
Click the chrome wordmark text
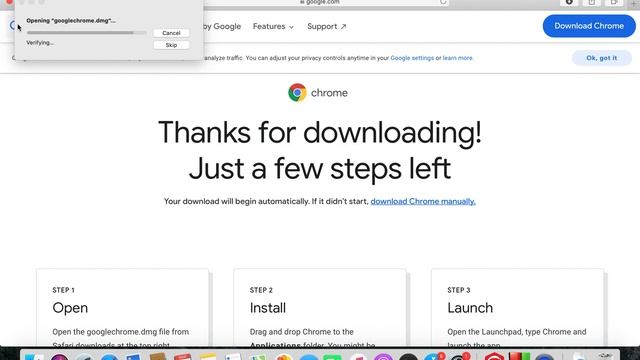(329, 93)
